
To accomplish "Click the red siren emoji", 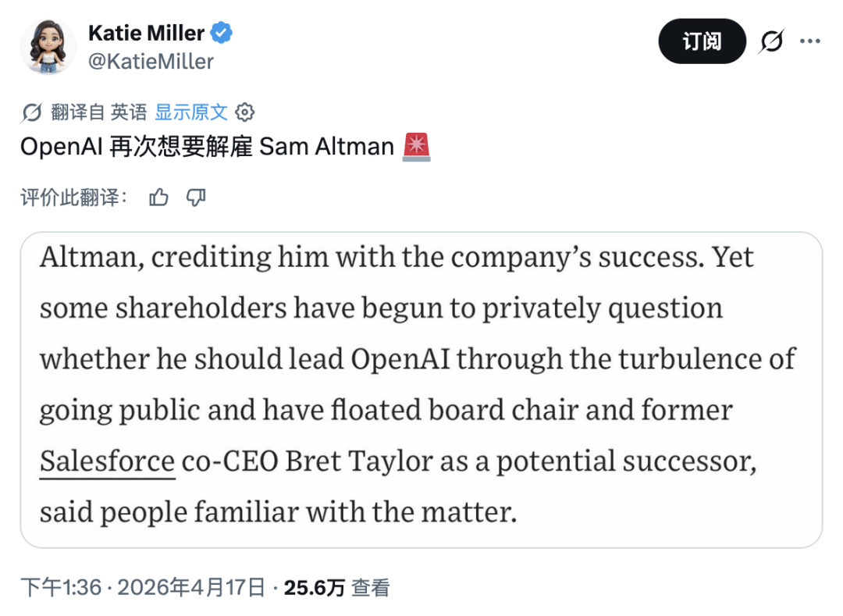I will pyautogui.click(x=416, y=147).
